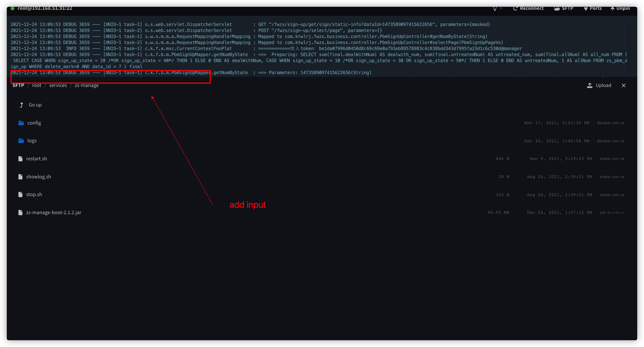This screenshot has height=347, width=644.
Task: Click the Ports plug icon
Action: click(x=586, y=8)
